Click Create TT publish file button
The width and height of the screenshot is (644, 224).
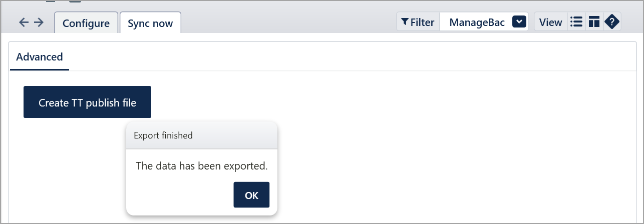click(x=87, y=102)
